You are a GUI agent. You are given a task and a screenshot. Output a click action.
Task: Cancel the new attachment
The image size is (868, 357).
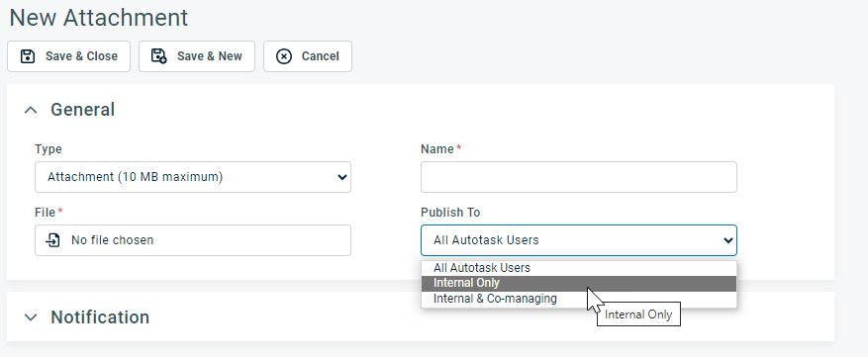coord(307,56)
